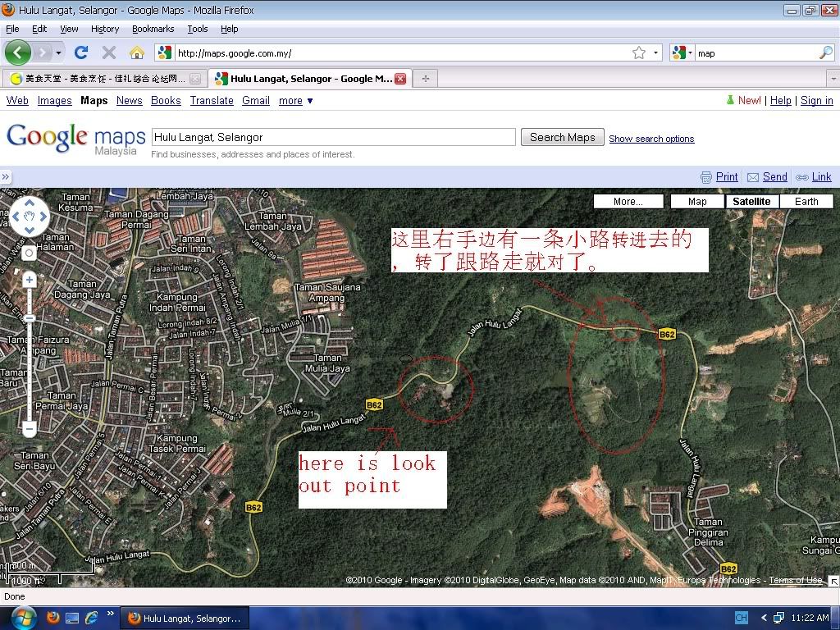Click the Hulu Langat taskbar button
The width and height of the screenshot is (840, 630).
pos(185,619)
